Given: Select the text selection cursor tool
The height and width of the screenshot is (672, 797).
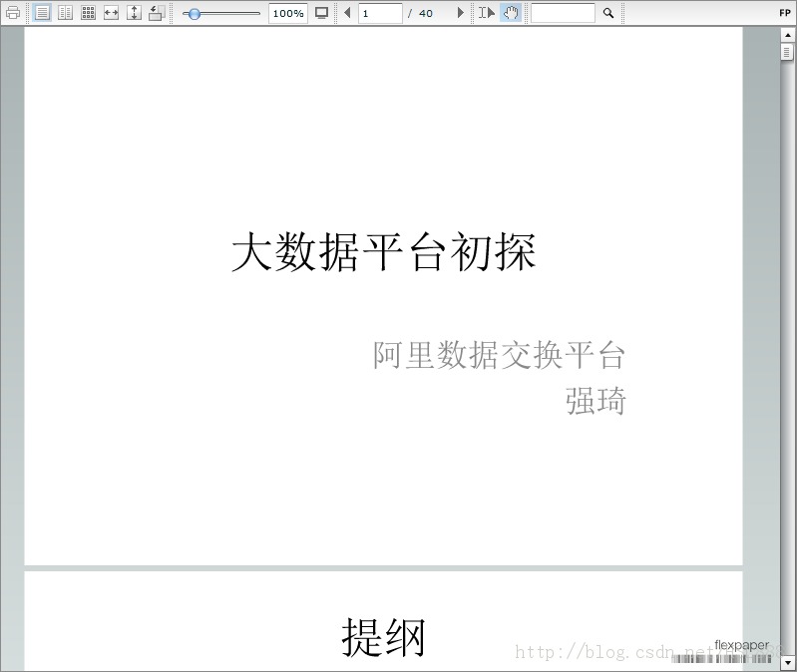Looking at the screenshot, I should (487, 13).
